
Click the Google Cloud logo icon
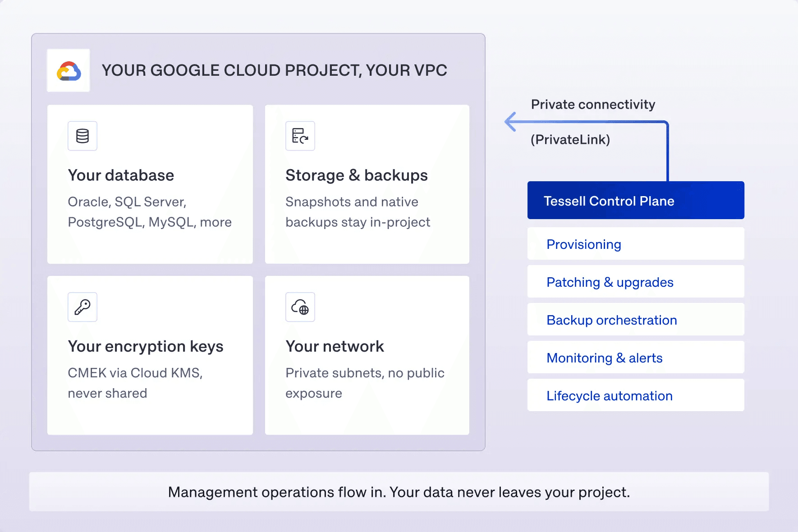(69, 71)
